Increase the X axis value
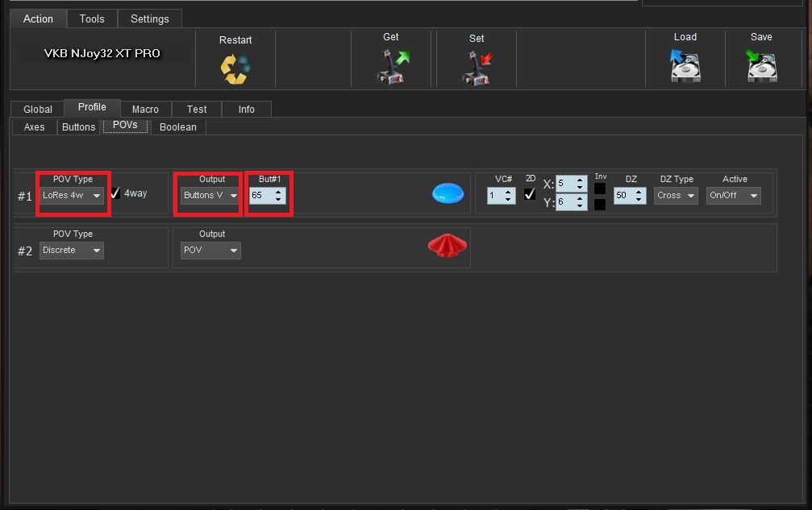 [580, 180]
